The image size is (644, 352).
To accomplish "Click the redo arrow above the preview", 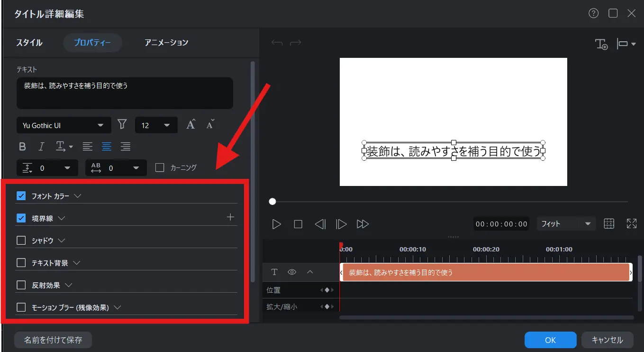I will 296,43.
